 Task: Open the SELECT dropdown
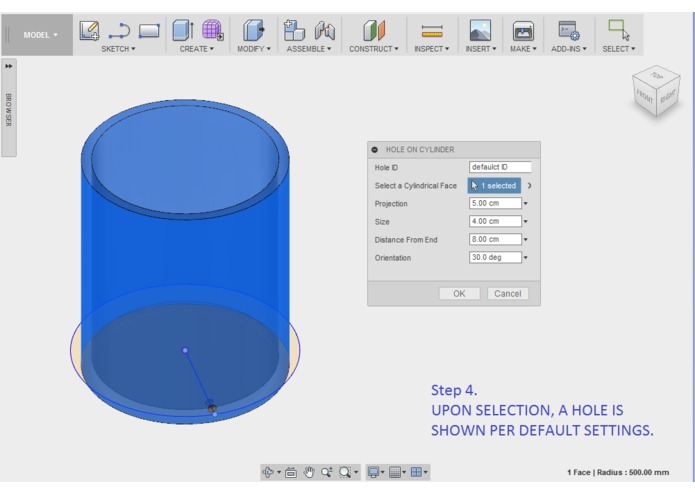(x=618, y=49)
